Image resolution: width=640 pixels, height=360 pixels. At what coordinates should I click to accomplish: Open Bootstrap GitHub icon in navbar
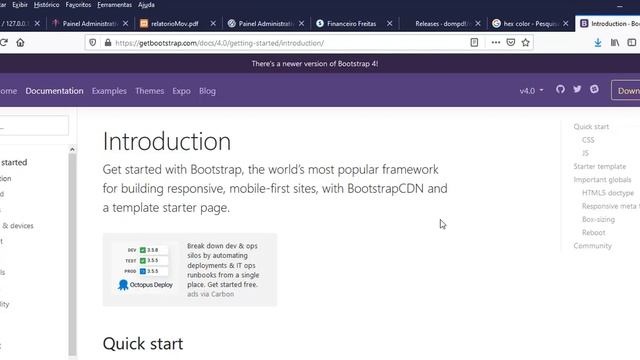[x=560, y=89]
